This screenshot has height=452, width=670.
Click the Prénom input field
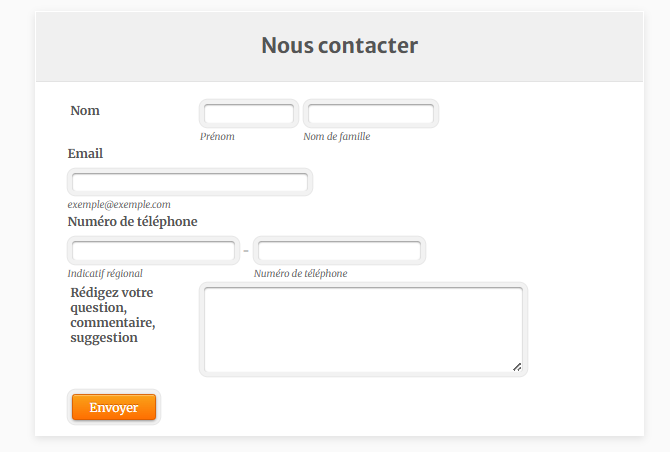[249, 114]
